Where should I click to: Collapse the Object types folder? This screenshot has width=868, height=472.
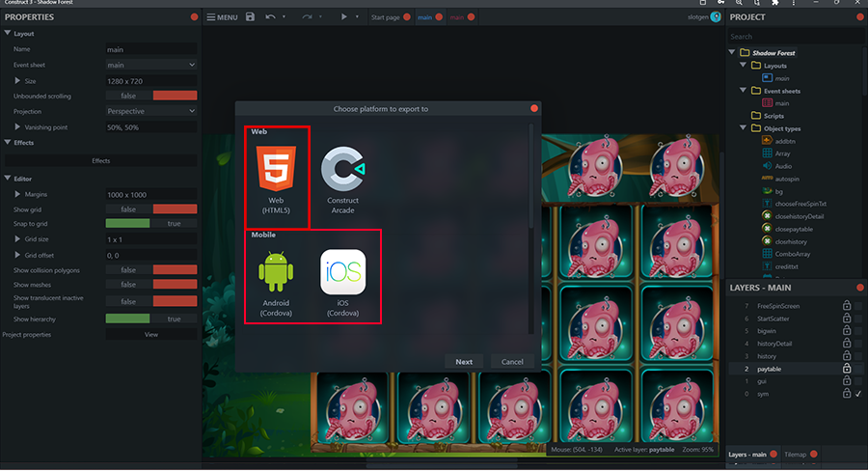click(744, 128)
